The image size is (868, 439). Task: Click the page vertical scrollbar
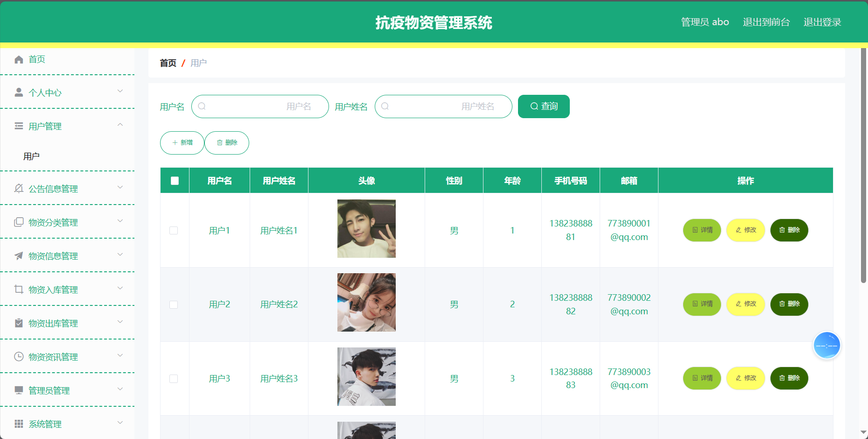click(x=863, y=165)
